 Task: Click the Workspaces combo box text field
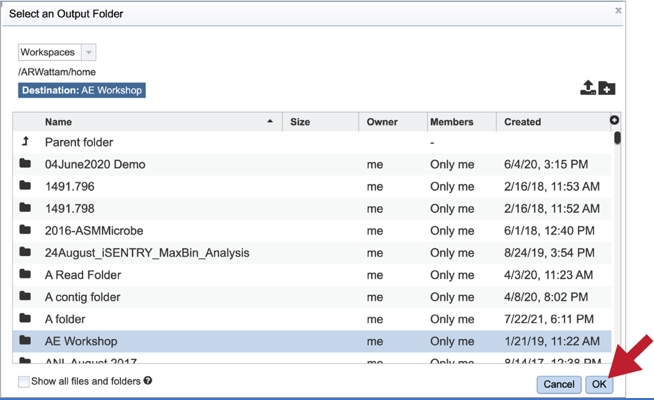(50, 53)
